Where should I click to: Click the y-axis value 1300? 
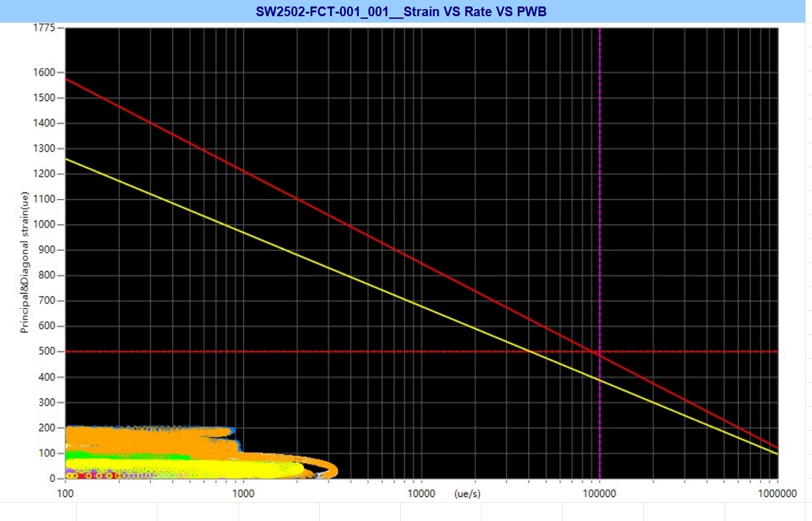[x=45, y=148]
